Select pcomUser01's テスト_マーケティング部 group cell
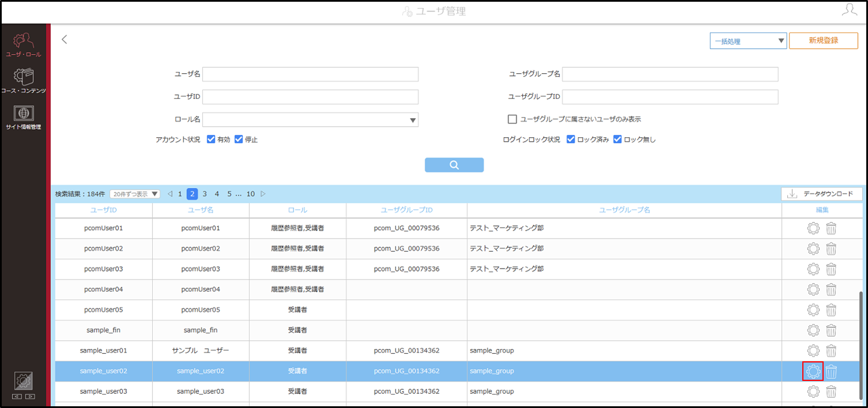 625,228
